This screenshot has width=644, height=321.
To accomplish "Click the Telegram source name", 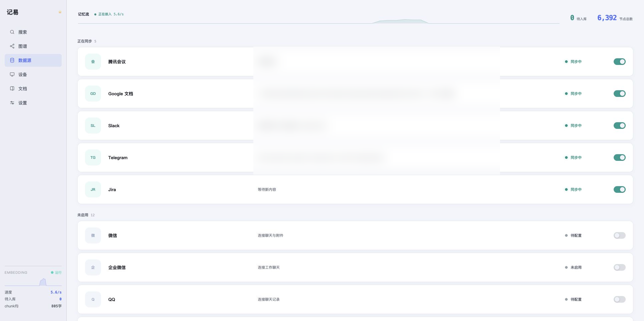I will pyautogui.click(x=118, y=158).
